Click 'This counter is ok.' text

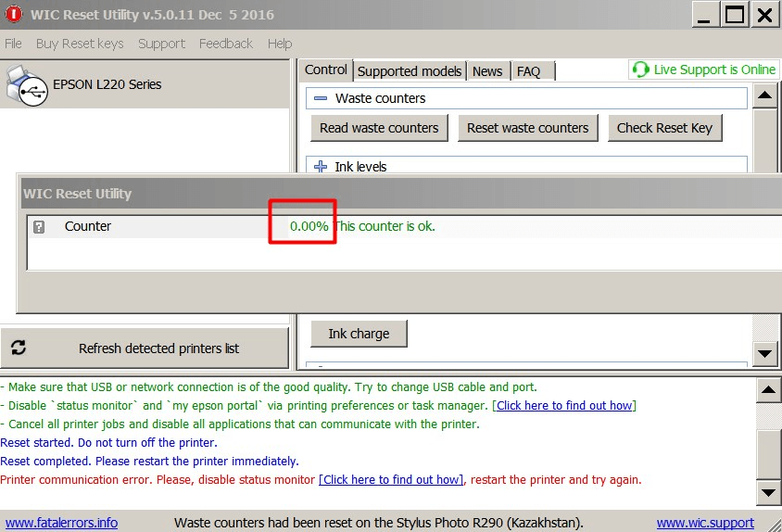point(385,226)
